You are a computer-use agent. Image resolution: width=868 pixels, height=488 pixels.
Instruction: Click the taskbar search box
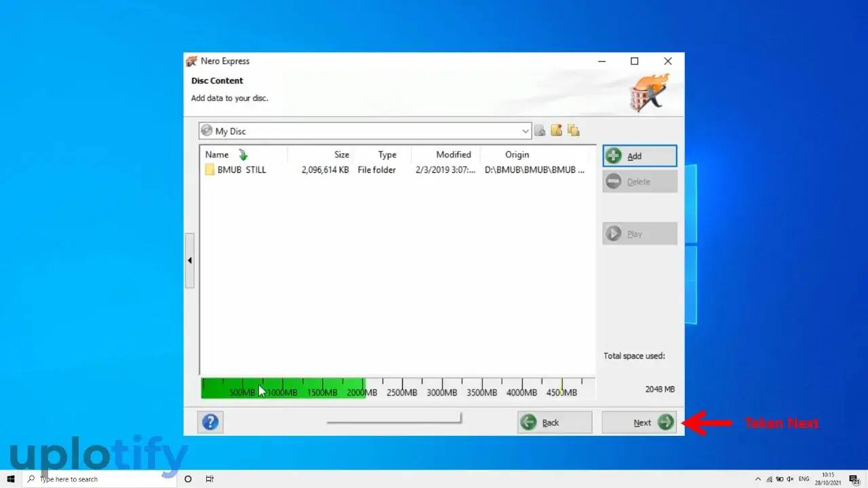coord(100,479)
